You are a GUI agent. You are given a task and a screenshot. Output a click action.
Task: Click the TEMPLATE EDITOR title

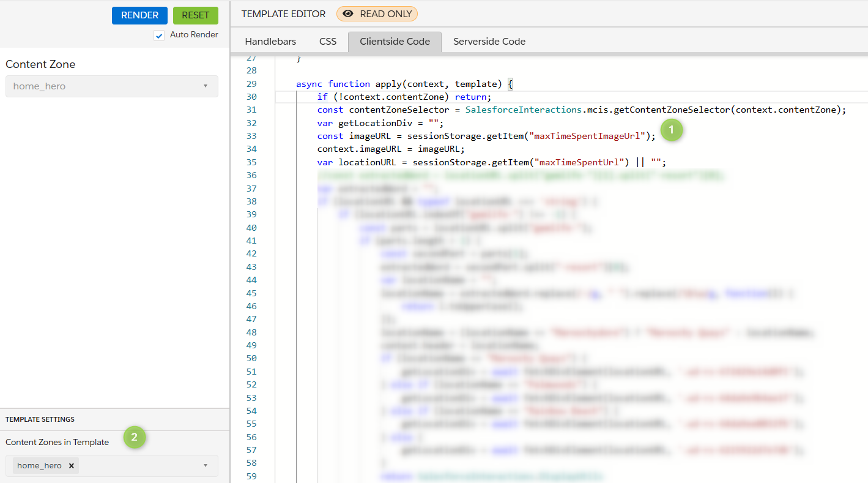tap(284, 14)
